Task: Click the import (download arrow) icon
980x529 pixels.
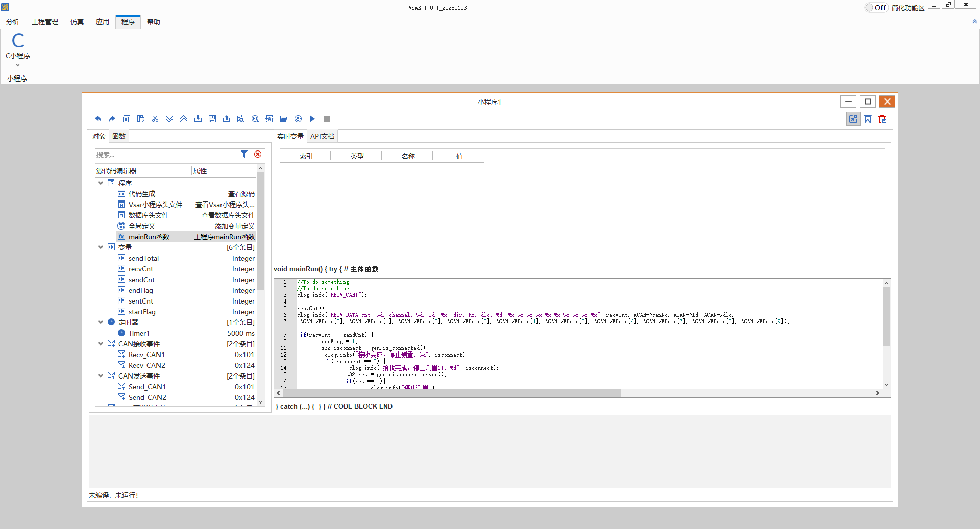Action: [198, 119]
